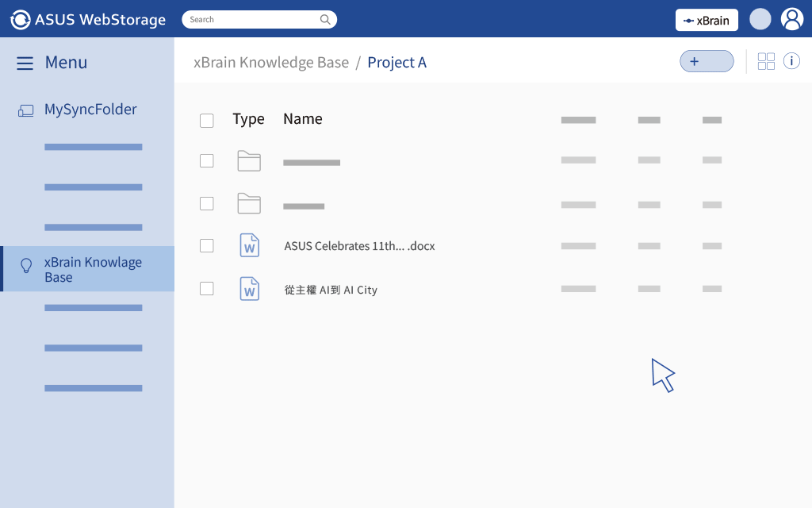Click the search magnifier icon
Screen dimensions: 812x508
point(325,20)
